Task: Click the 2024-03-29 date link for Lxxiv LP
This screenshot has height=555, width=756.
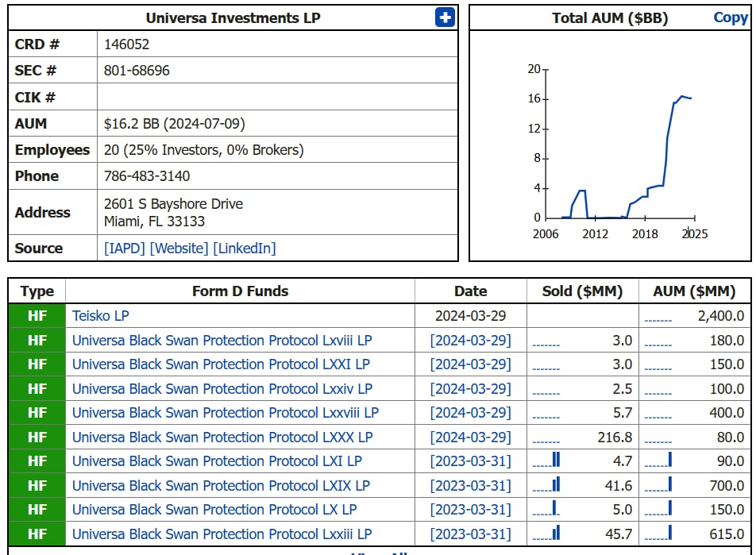Action: pos(471,388)
